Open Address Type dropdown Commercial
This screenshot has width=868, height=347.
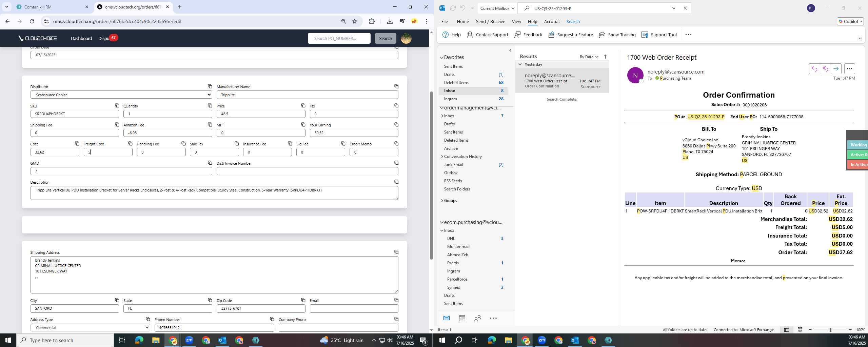[90, 328]
